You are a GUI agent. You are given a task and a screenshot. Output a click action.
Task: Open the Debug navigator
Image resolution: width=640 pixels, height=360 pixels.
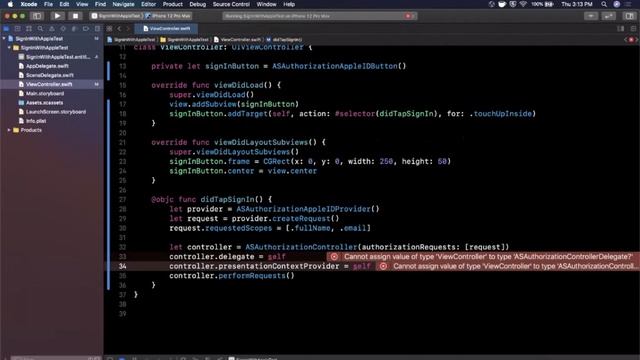pyautogui.click(x=74, y=29)
